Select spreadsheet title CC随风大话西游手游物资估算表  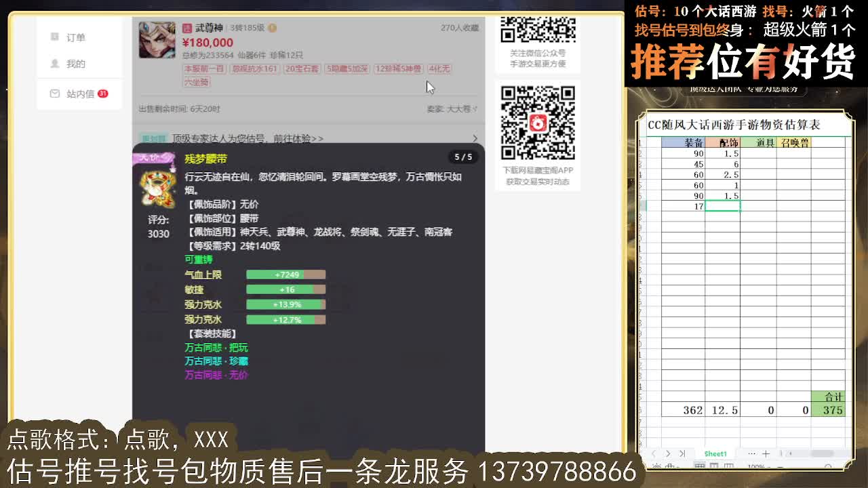tap(734, 125)
